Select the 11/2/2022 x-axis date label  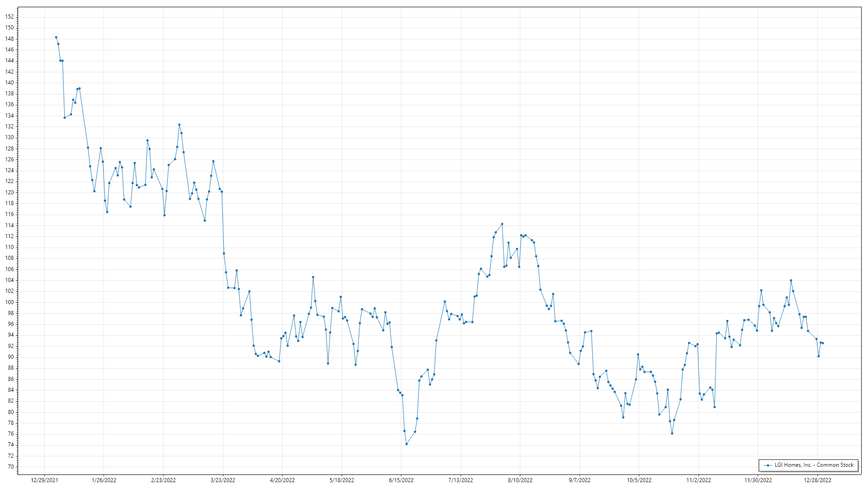698,480
